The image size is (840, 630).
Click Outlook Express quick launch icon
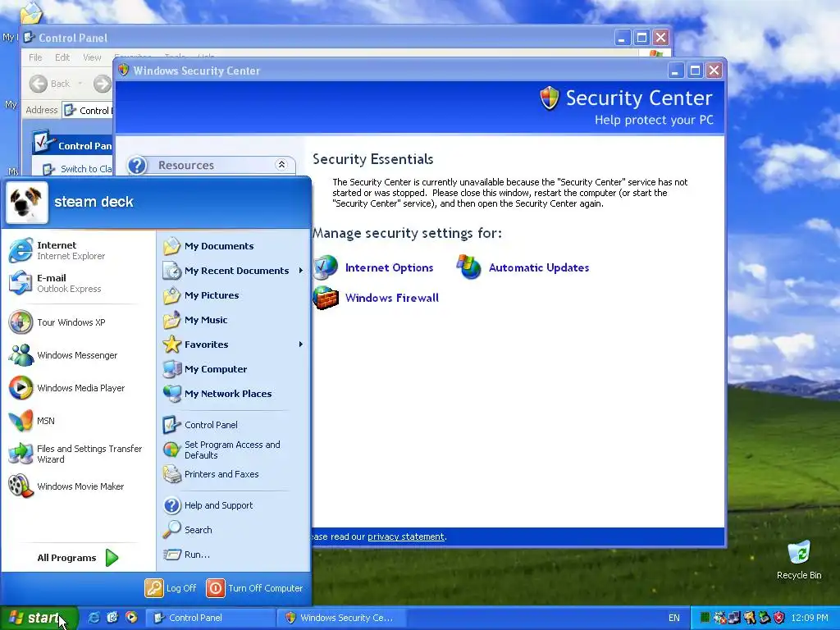112,618
